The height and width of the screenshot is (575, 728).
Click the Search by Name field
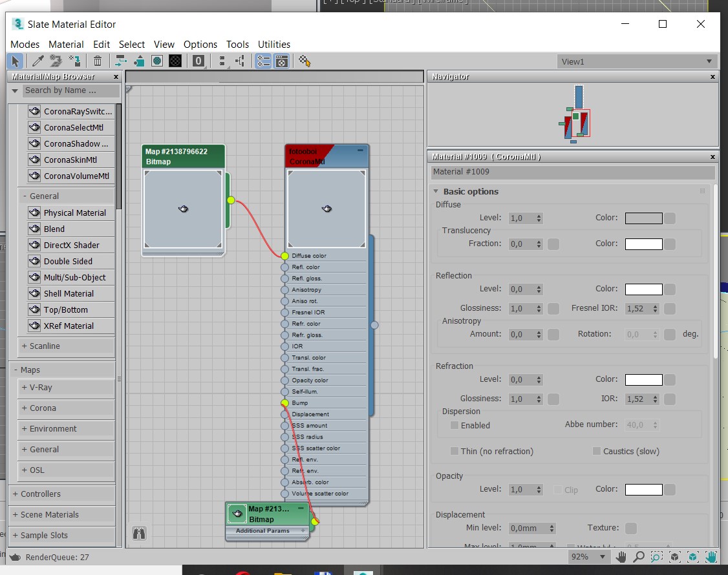(x=71, y=90)
